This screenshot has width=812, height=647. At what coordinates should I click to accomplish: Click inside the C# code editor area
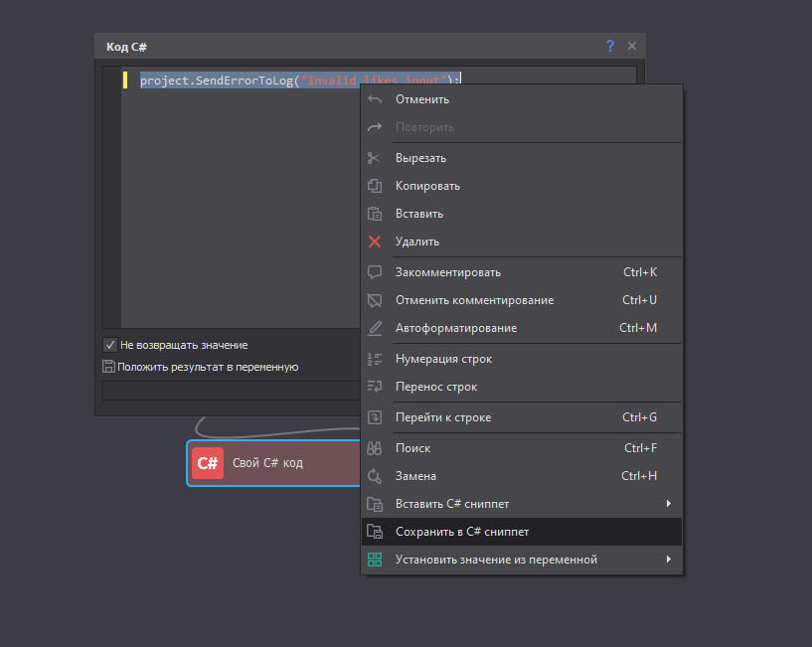[239, 199]
